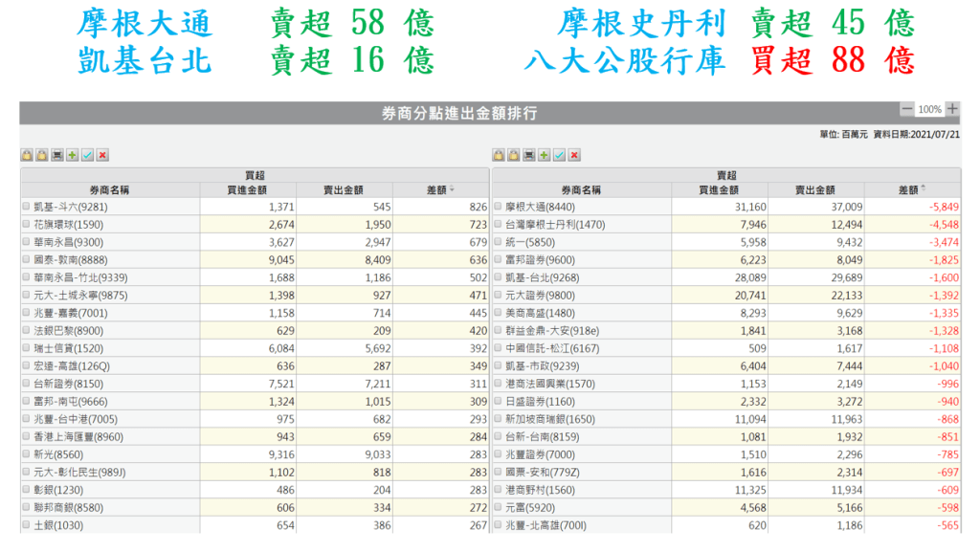Click the leftmost lock icon above the 買超 table
Image resolution: width=980 pixels, height=552 pixels.
(27, 155)
